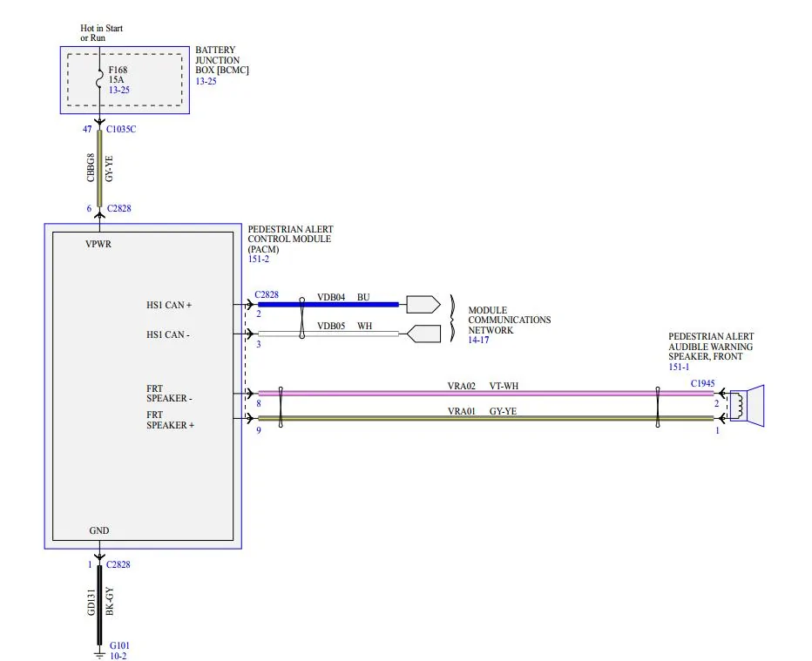Click the arrow connector ending the blue VDB04 wire
This screenshot has width=812, height=661.
[423, 305]
